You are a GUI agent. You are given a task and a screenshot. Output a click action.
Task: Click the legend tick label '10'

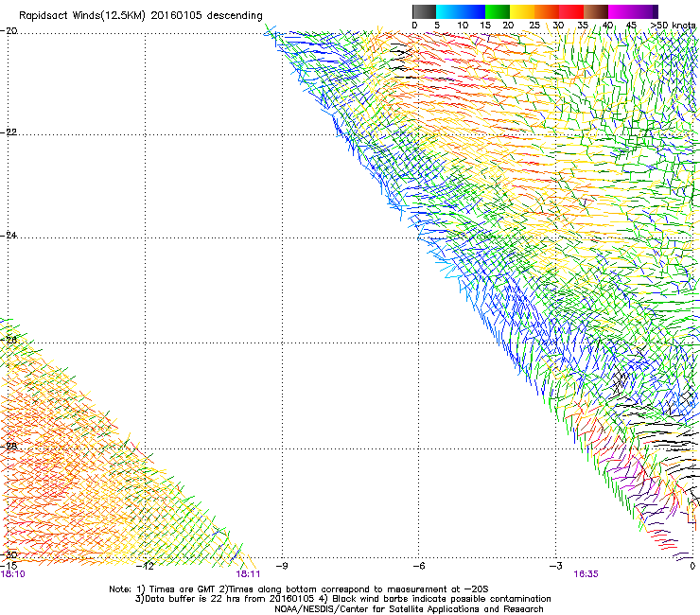pyautogui.click(x=463, y=26)
